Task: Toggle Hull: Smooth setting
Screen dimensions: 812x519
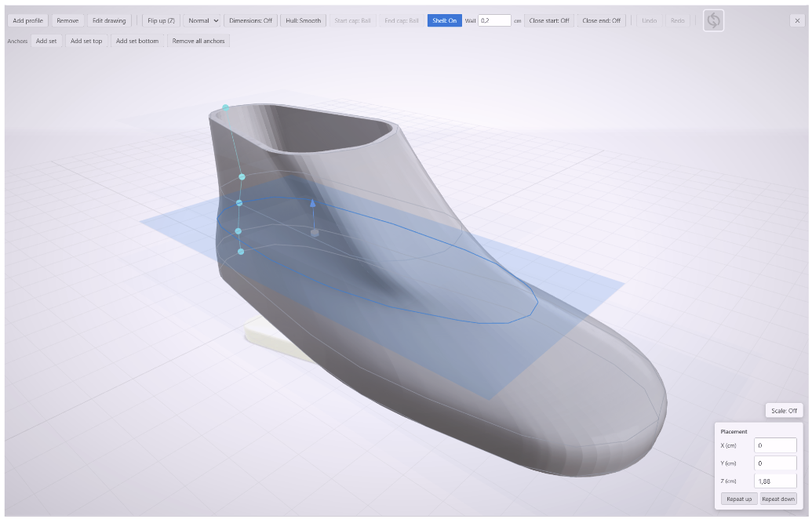Action: (303, 20)
